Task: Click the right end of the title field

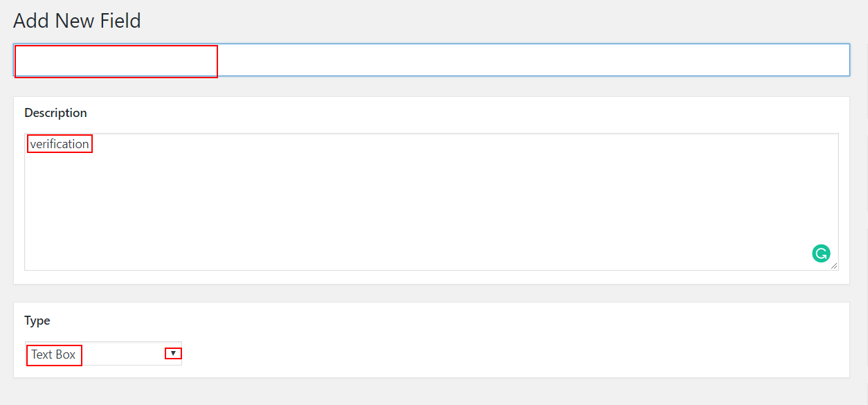Action: [817, 60]
